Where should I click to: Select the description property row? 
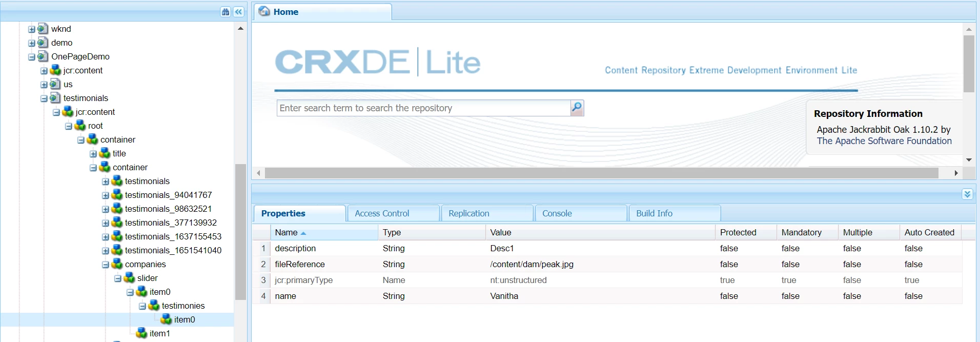point(607,248)
